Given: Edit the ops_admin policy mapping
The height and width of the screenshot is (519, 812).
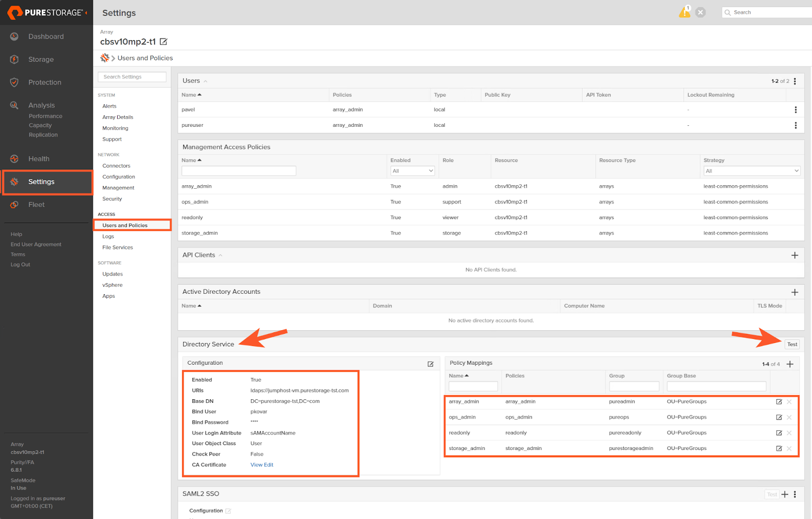Looking at the screenshot, I should pos(779,418).
